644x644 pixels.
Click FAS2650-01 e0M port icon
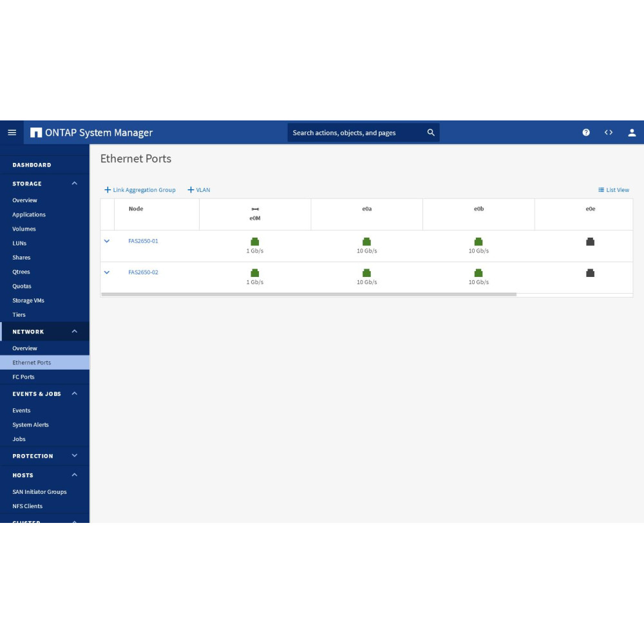pos(255,241)
